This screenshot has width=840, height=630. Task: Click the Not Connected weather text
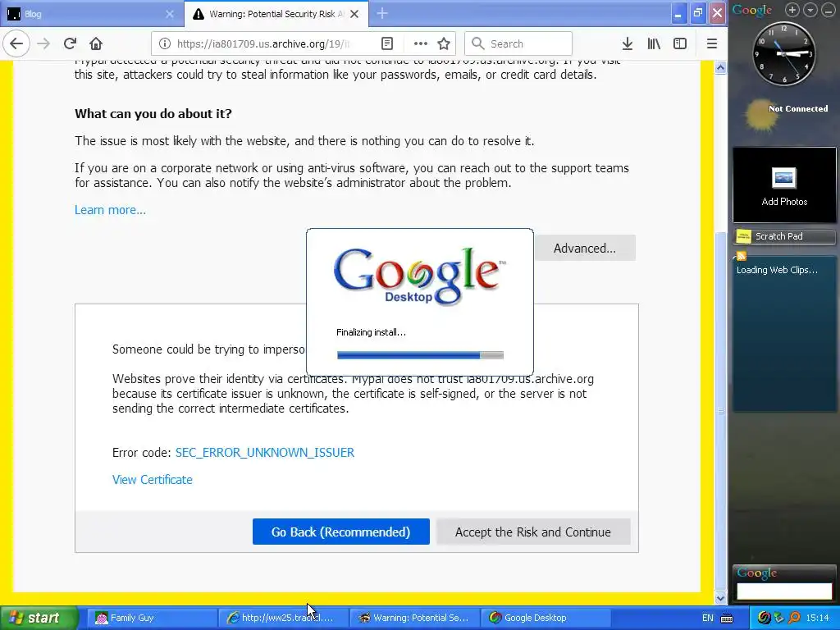798,109
